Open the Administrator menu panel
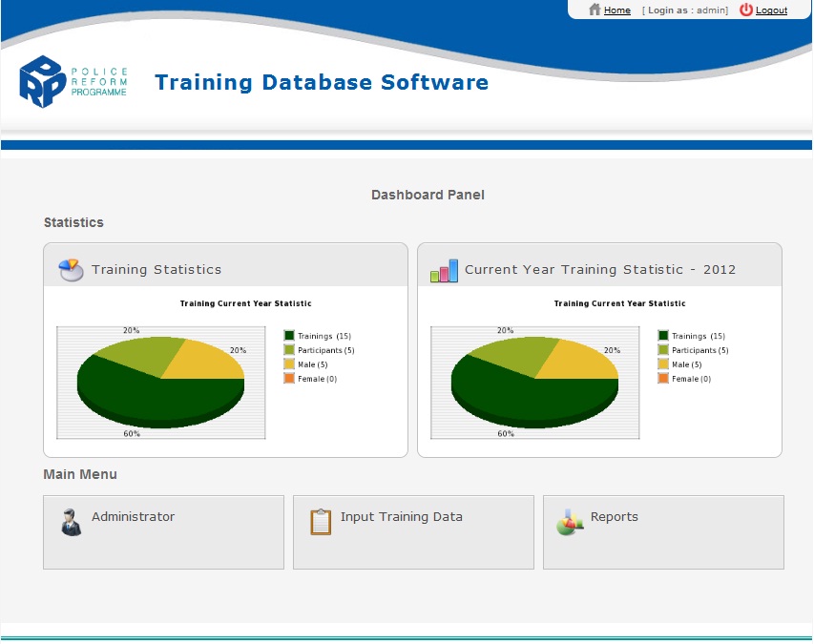814x644 pixels. tap(163, 532)
